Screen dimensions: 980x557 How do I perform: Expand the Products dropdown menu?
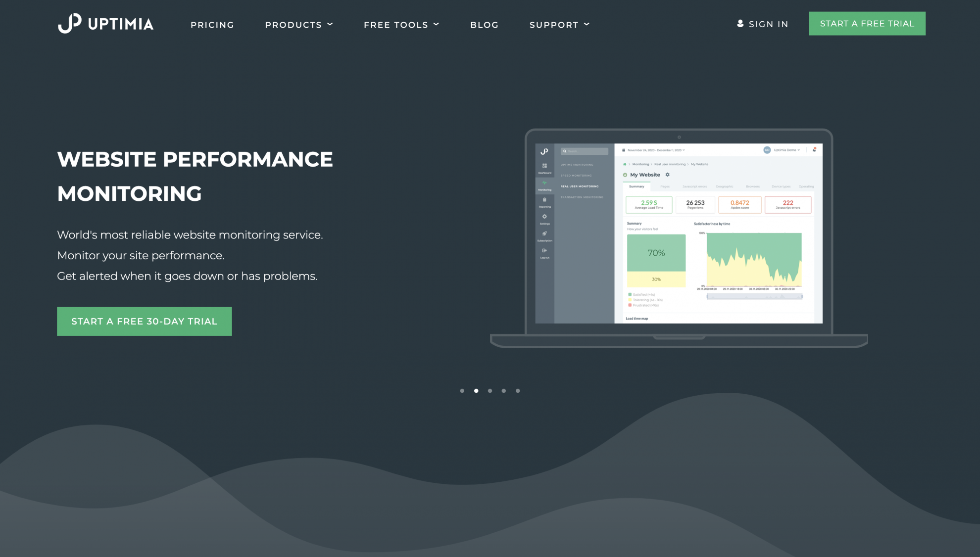point(298,24)
